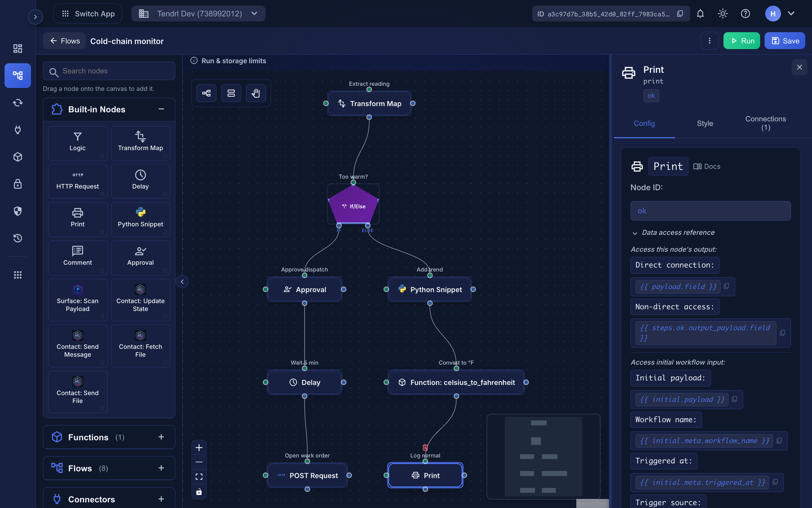
Task: Save the flow
Action: (784, 41)
